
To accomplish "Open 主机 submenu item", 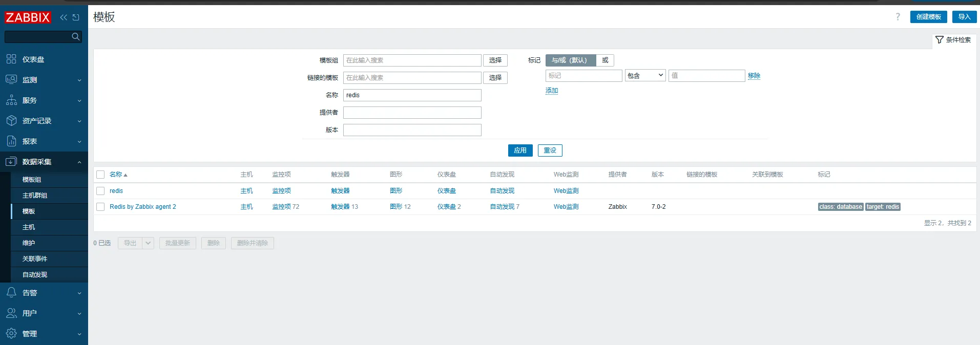I will [x=49, y=227].
